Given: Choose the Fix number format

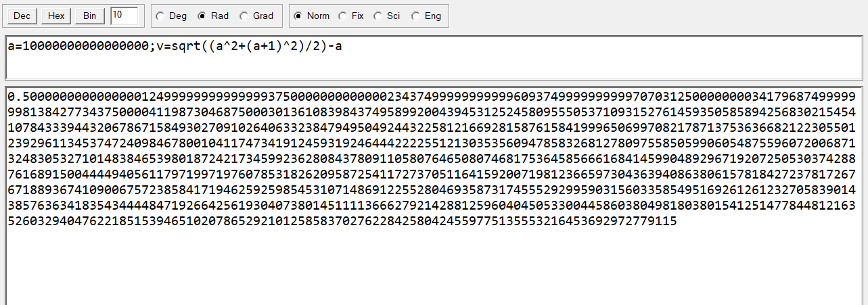Looking at the screenshot, I should pyautogui.click(x=351, y=16).
